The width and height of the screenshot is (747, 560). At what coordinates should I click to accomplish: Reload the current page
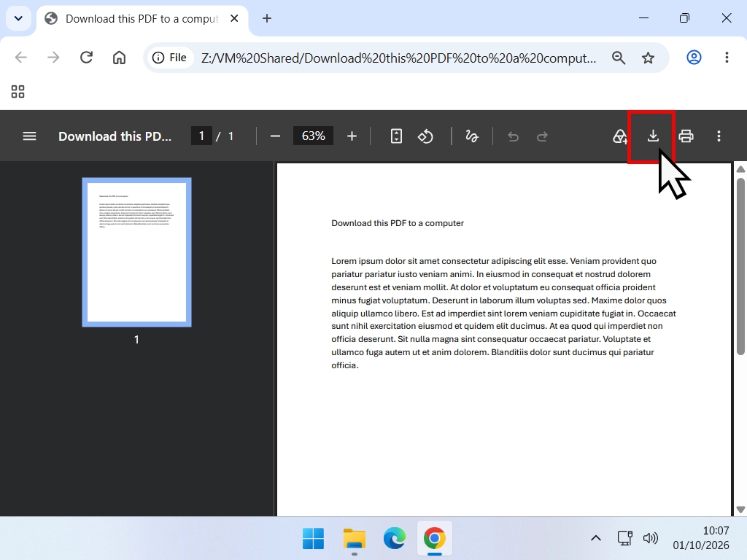(86, 58)
